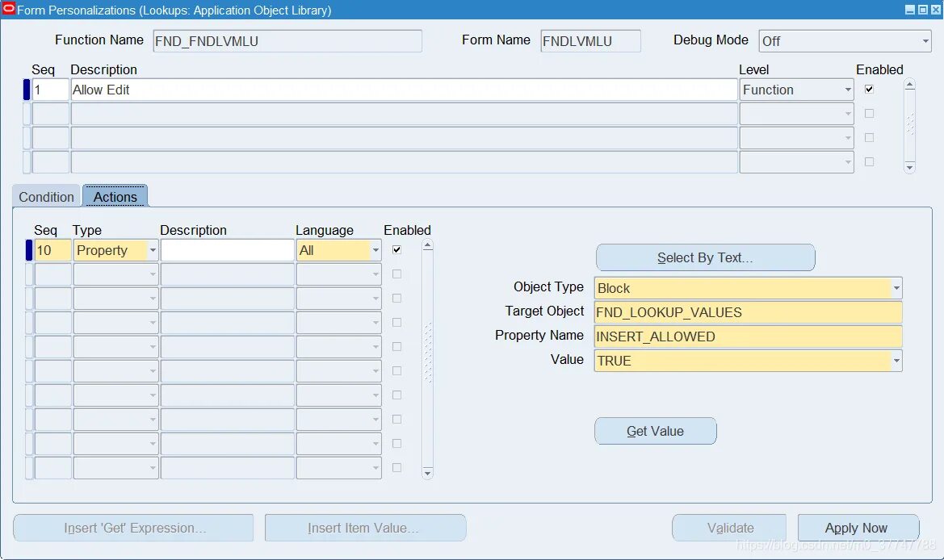Screen dimensions: 944x560
Task: Click up arrow of actions list scrollbar
Action: click(x=427, y=244)
